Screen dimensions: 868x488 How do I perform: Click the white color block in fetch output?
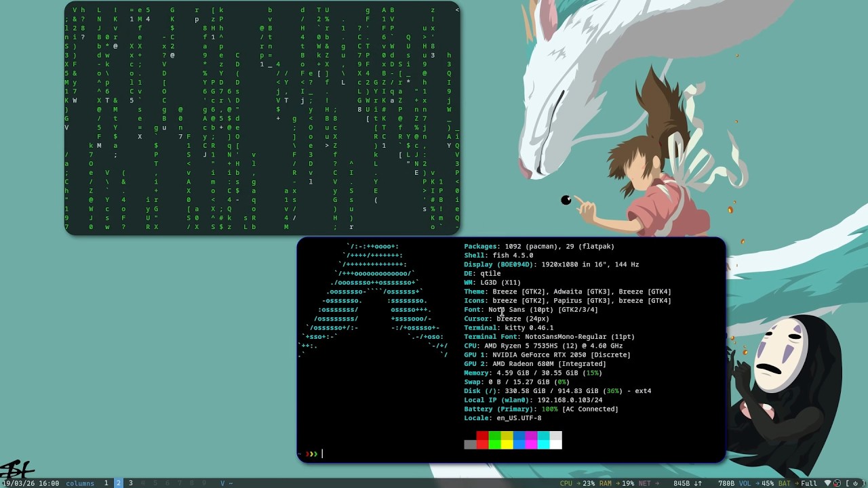pos(555,440)
